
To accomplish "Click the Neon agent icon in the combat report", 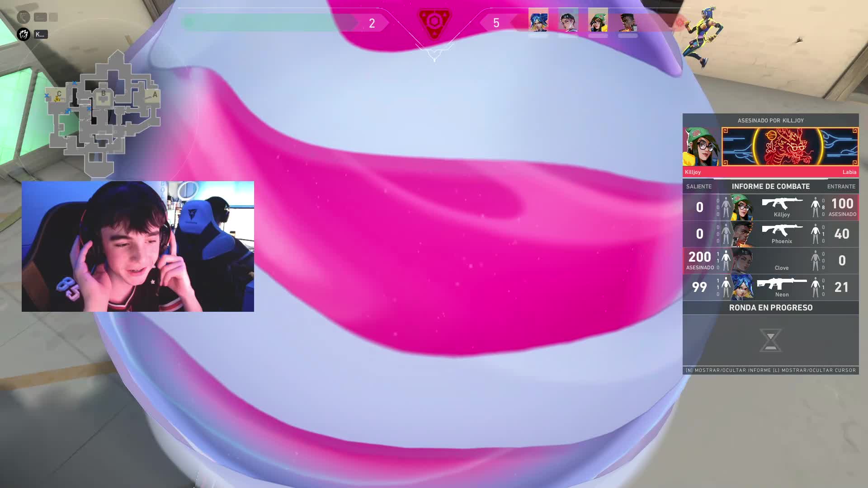I will click(741, 287).
